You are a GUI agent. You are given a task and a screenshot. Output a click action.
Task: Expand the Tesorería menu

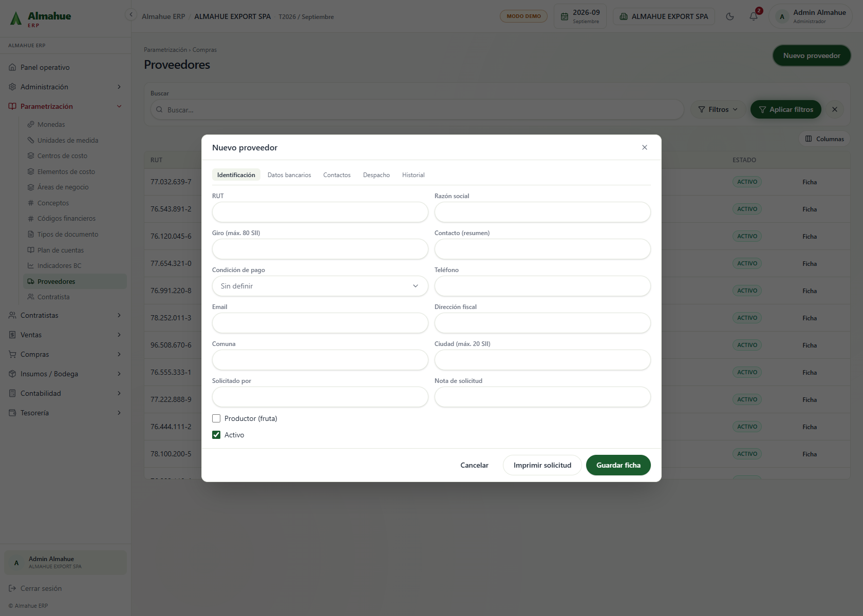[65, 413]
